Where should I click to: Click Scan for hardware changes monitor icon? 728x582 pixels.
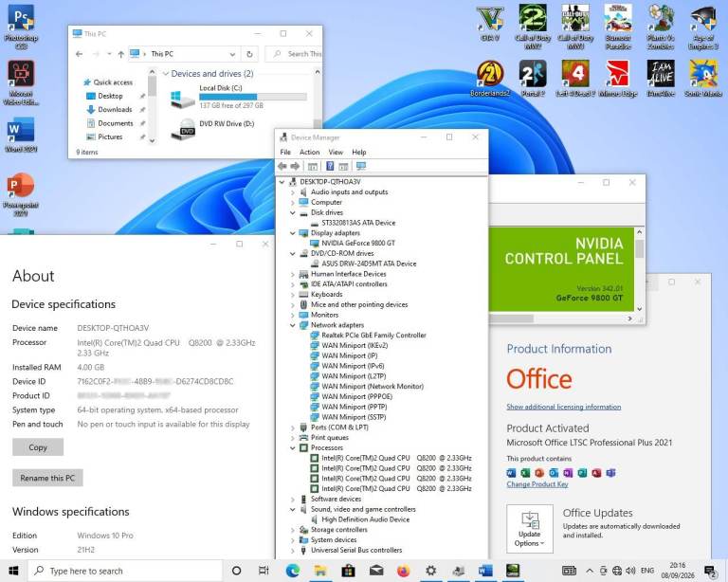[x=361, y=166]
